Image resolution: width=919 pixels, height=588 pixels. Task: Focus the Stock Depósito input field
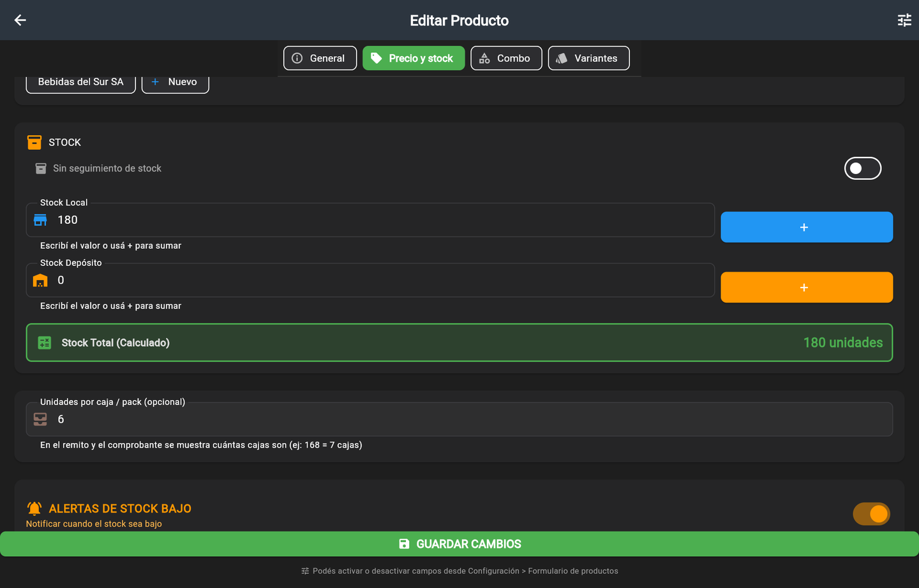(x=370, y=281)
